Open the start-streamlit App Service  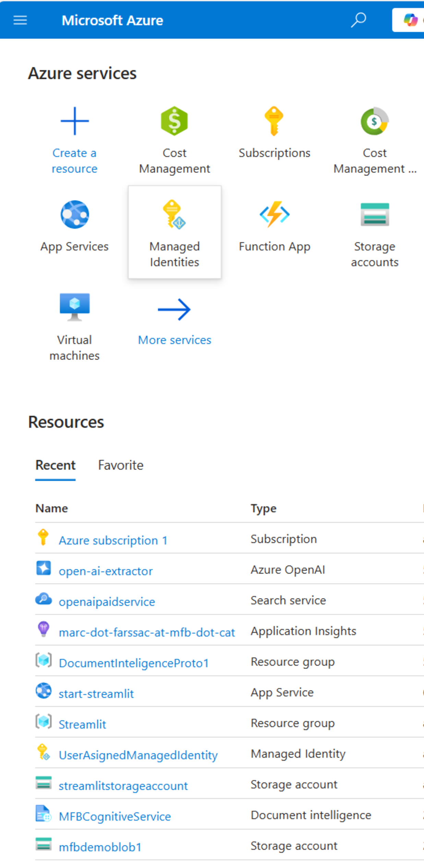pyautogui.click(x=96, y=694)
